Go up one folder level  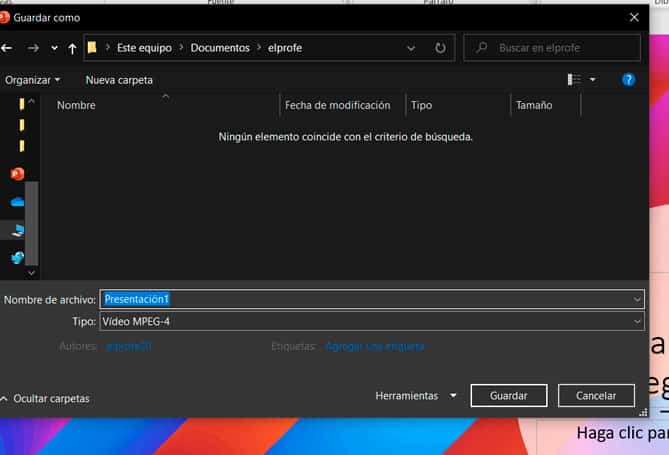(73, 48)
